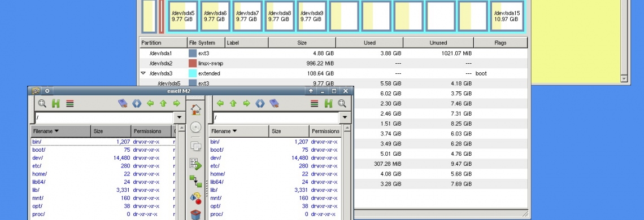Image resolution: width=644 pixels, height=220 pixels.
Task: Sort right pane by Filename column
Action: (x=239, y=131)
